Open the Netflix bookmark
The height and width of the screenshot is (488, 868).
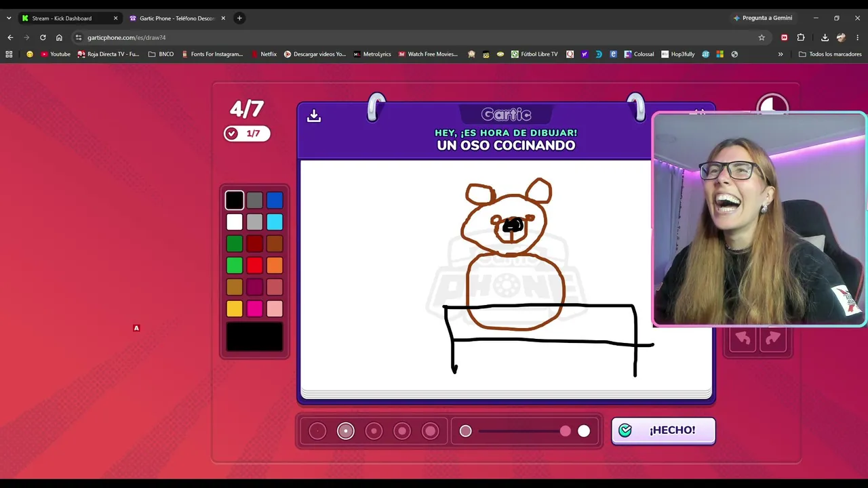point(264,54)
